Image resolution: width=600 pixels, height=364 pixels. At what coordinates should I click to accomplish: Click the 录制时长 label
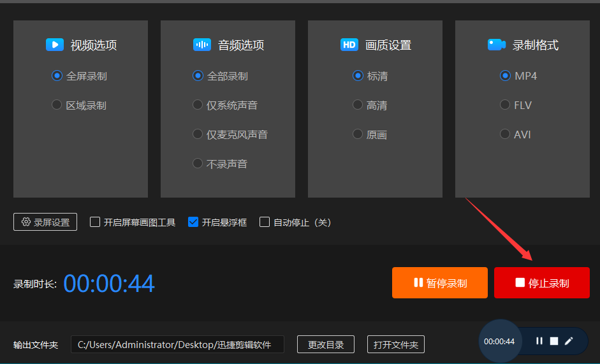35,284
